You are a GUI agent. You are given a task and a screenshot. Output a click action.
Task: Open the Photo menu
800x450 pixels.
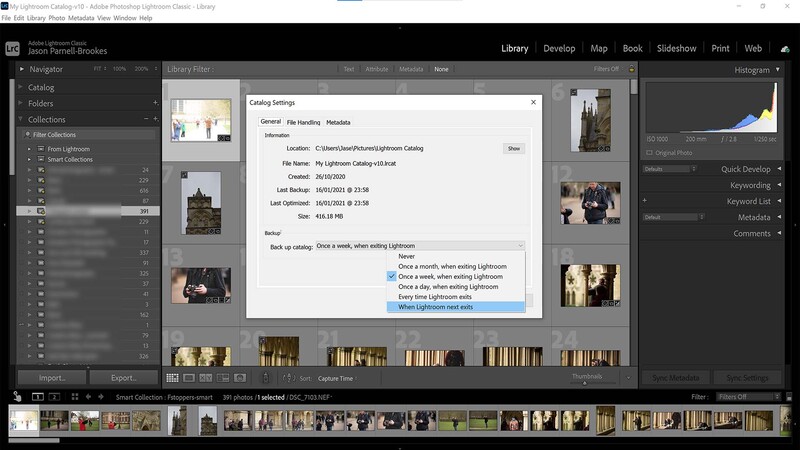point(57,18)
